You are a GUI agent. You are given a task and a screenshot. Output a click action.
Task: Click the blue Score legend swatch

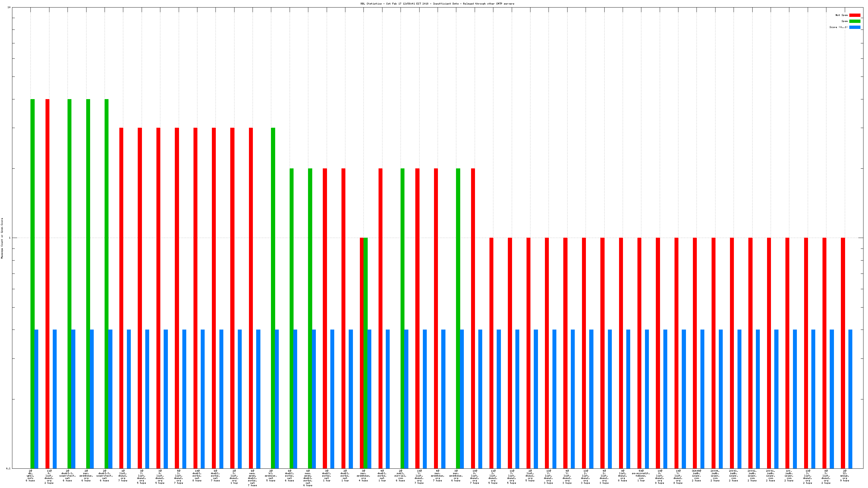(x=854, y=27)
